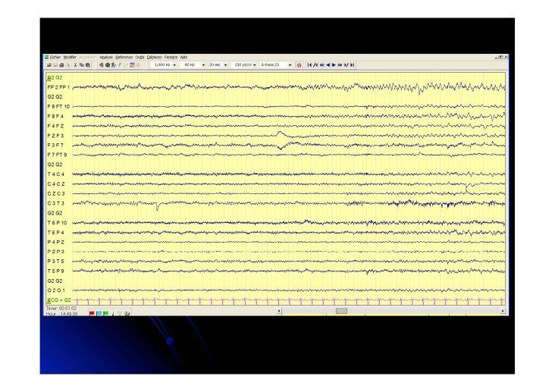Expand the 150 µV/cm sensitivity dropdown
Image resolution: width=555 pixels, height=392 pixels.
point(255,64)
